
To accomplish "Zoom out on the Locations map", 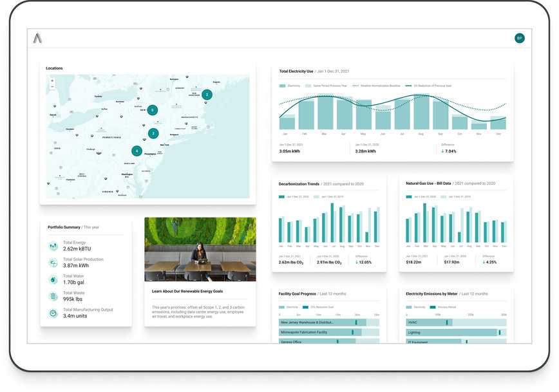I will (x=52, y=87).
